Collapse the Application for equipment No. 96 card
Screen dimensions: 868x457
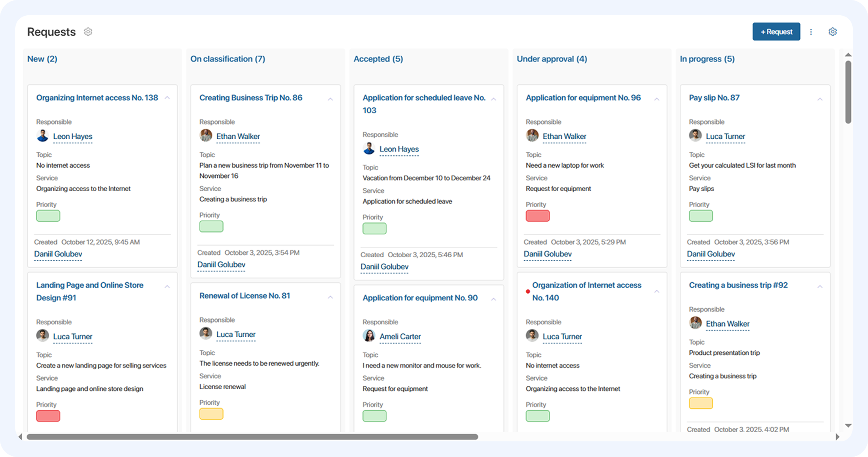[657, 99]
